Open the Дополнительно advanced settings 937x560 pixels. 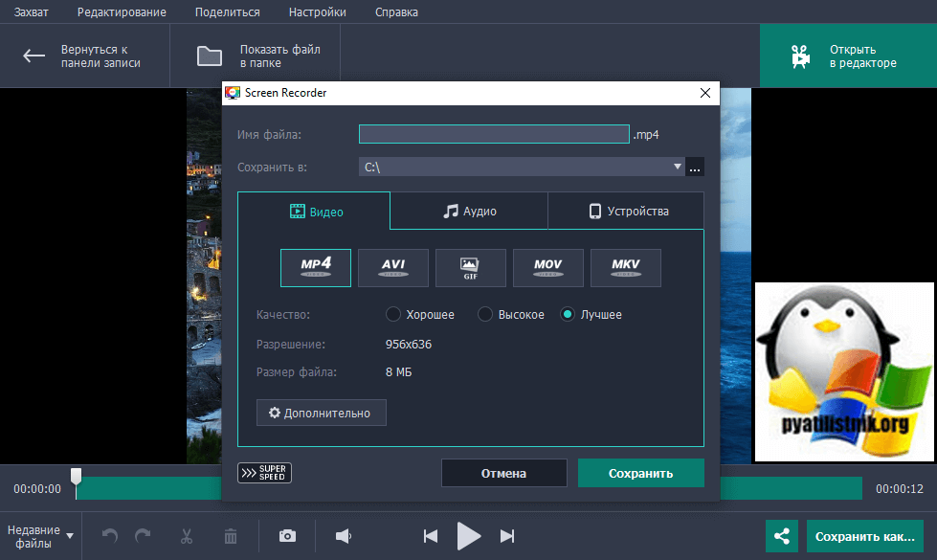click(x=321, y=413)
